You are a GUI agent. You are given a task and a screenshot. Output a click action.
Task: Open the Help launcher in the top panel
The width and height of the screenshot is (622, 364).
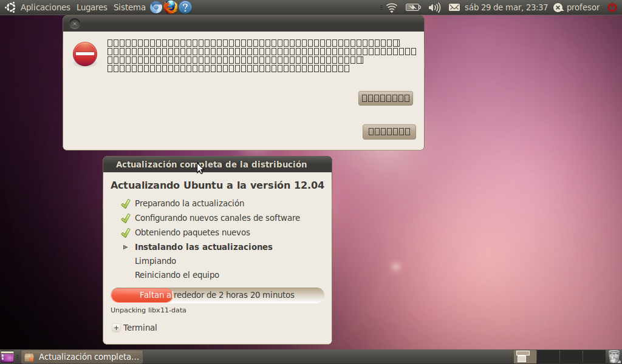click(x=185, y=7)
